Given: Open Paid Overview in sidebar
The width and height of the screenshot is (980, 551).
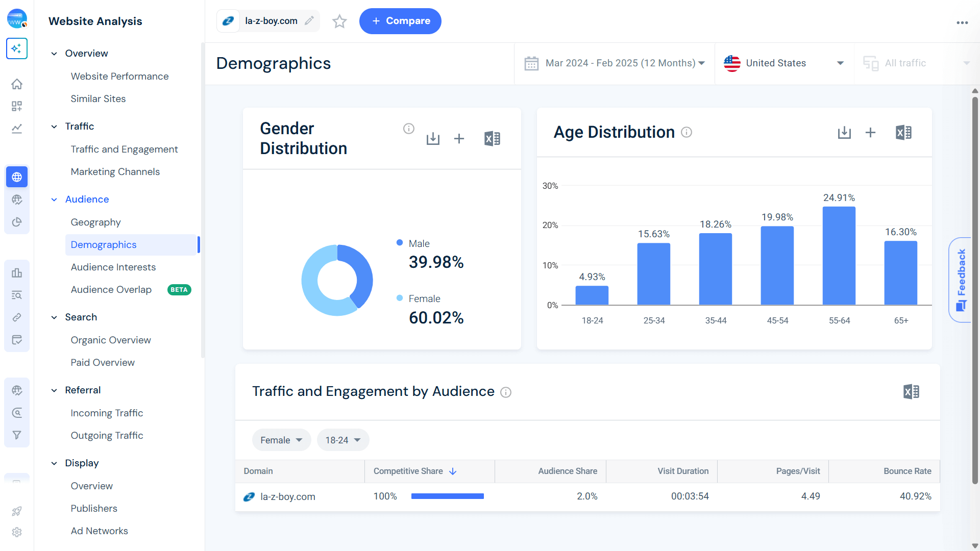Looking at the screenshot, I should [x=102, y=363].
